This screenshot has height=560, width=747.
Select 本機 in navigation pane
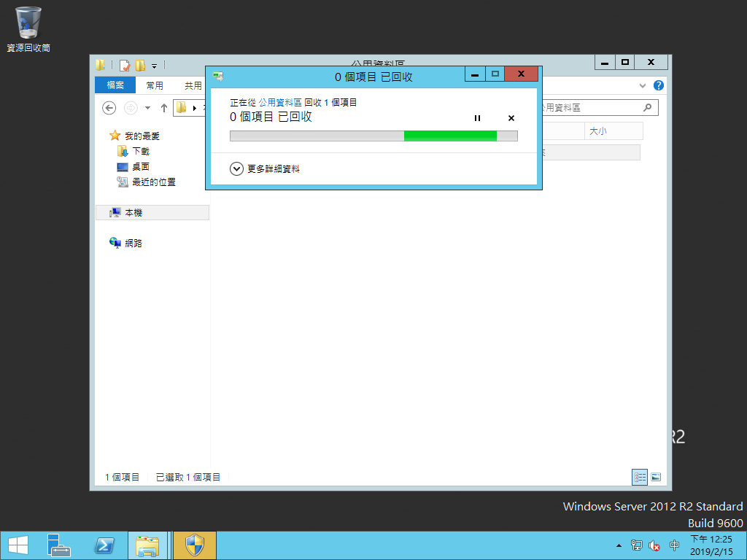(152, 212)
